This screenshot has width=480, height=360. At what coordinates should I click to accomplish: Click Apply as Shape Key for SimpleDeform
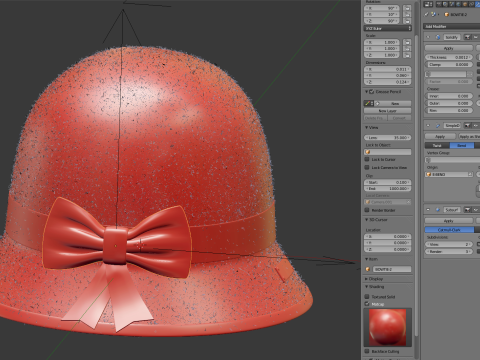(469, 137)
